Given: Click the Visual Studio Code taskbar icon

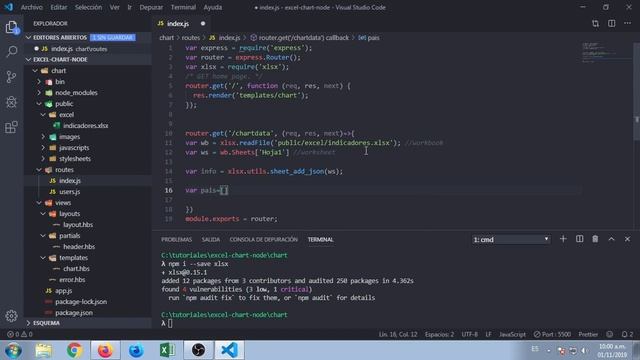Looking at the screenshot, I should [x=229, y=350].
